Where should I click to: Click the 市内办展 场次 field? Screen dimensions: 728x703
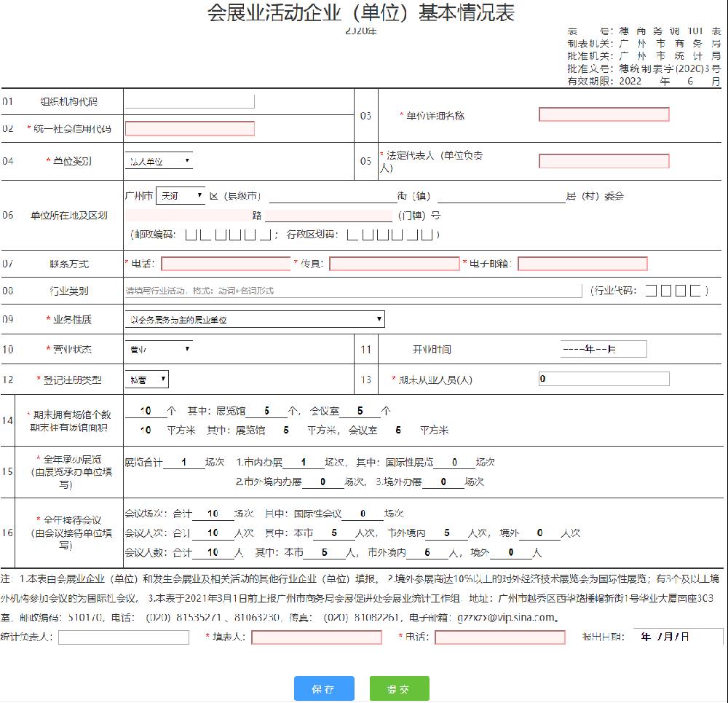[303, 463]
